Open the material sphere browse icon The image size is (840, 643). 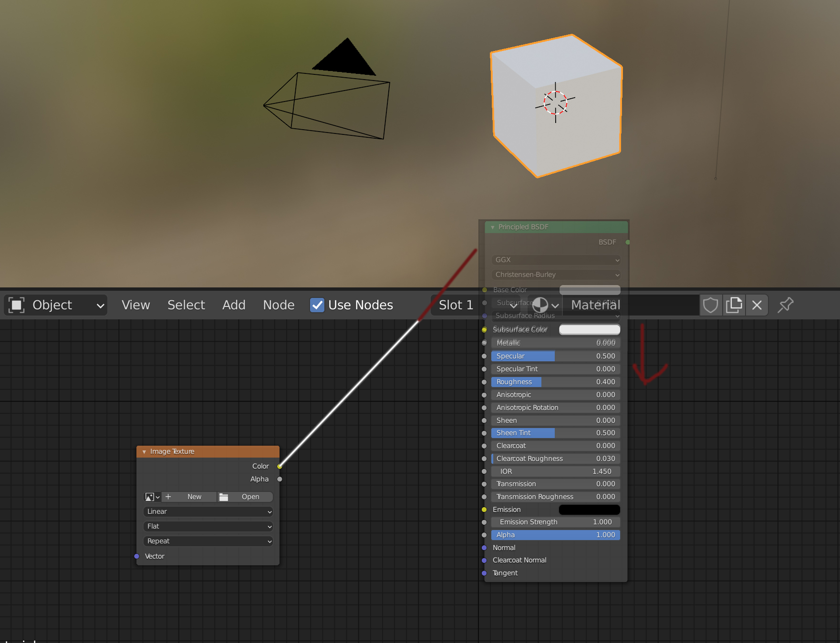point(545,305)
